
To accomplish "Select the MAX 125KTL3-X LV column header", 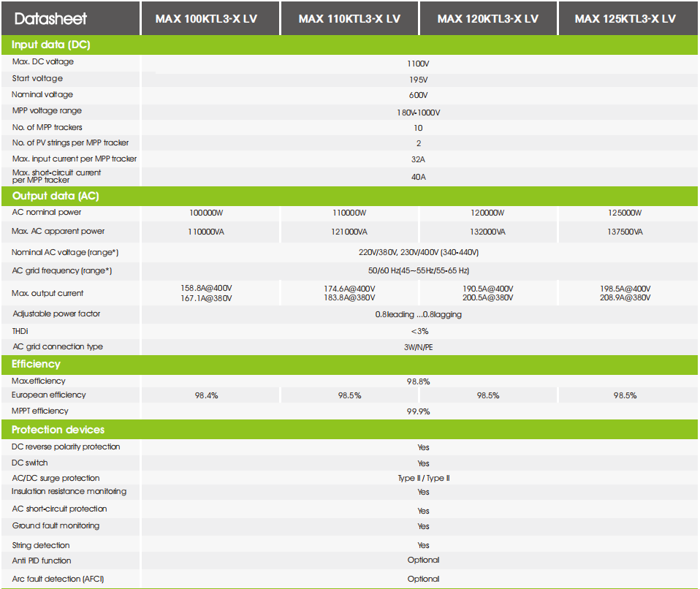I will pyautogui.click(x=625, y=19).
